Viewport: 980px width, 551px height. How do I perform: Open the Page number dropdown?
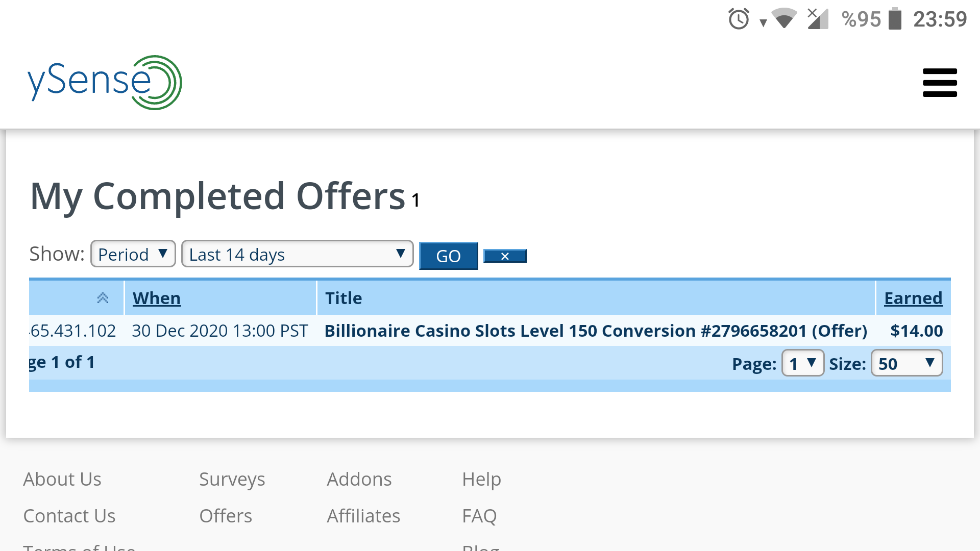pyautogui.click(x=802, y=363)
